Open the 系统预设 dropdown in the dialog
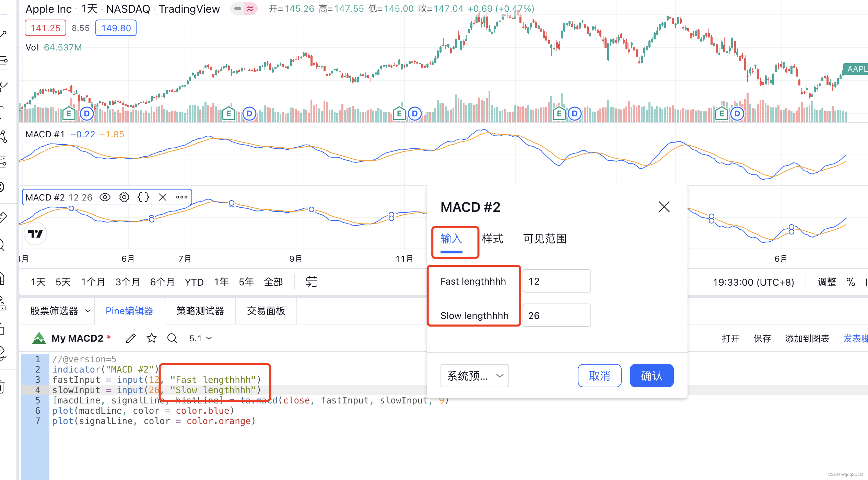The width and height of the screenshot is (868, 480). pos(474,376)
